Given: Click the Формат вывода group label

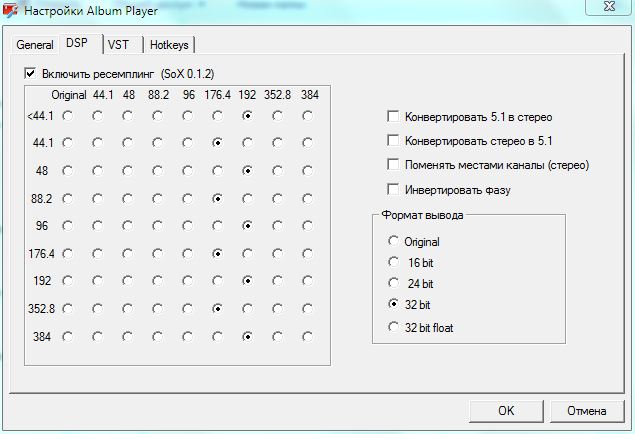Looking at the screenshot, I should pyautogui.click(x=422, y=215).
